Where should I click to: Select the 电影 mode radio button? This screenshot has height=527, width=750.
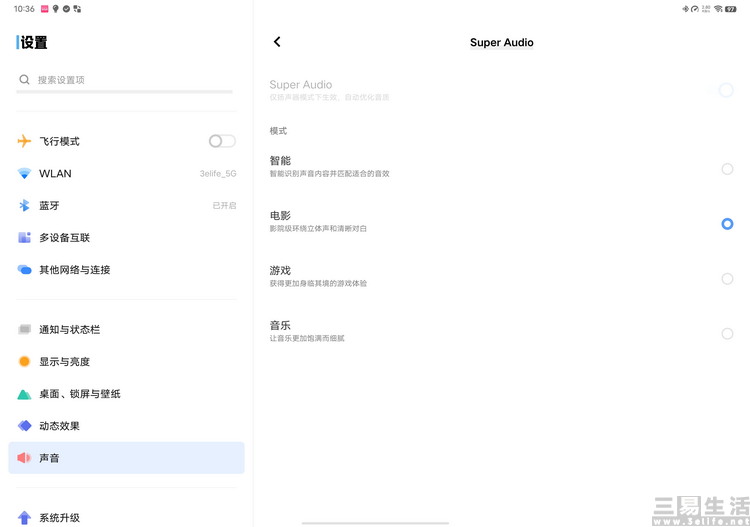coord(727,224)
